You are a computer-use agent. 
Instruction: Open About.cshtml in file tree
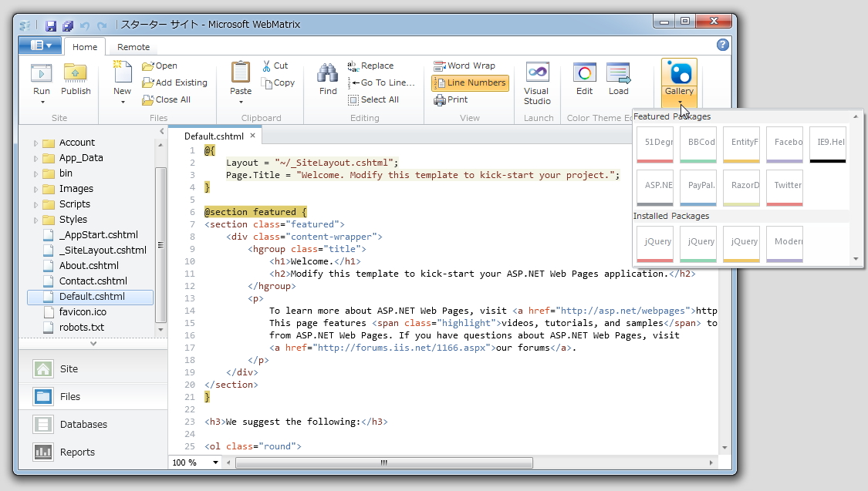[89, 266]
